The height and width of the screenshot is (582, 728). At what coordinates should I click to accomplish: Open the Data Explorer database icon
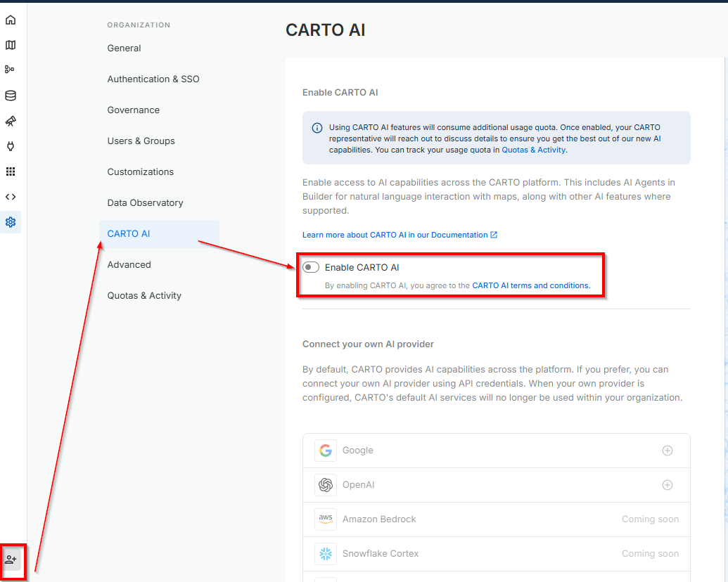pos(11,96)
